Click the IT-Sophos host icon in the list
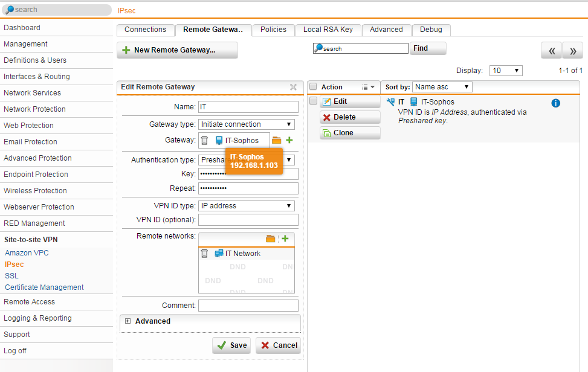 pos(413,101)
